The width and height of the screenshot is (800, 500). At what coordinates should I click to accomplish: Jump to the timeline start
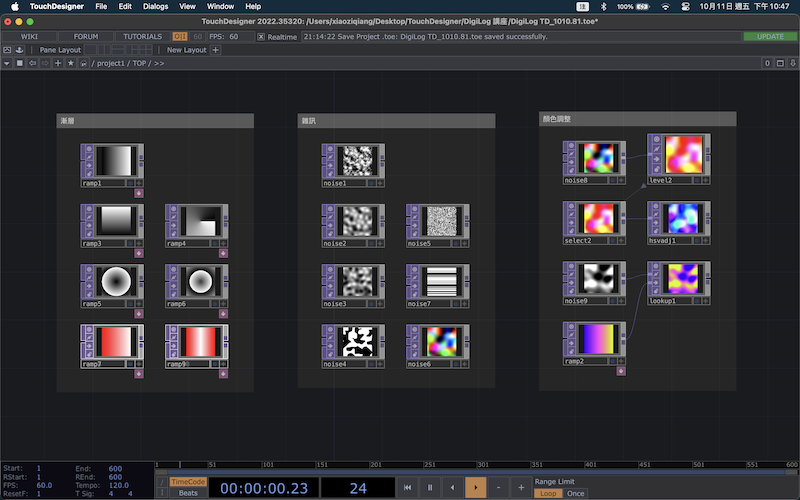tap(407, 487)
